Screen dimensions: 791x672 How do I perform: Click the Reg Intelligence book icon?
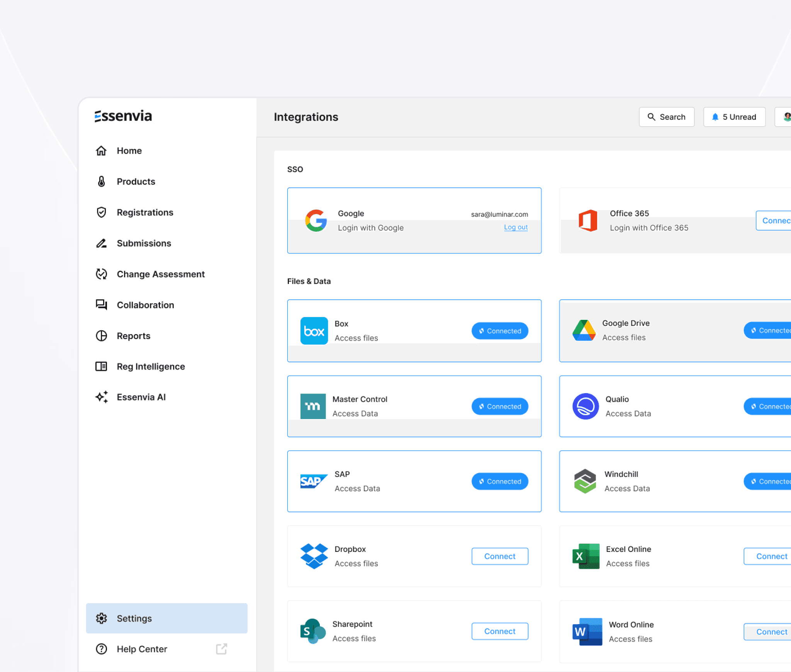[101, 367]
